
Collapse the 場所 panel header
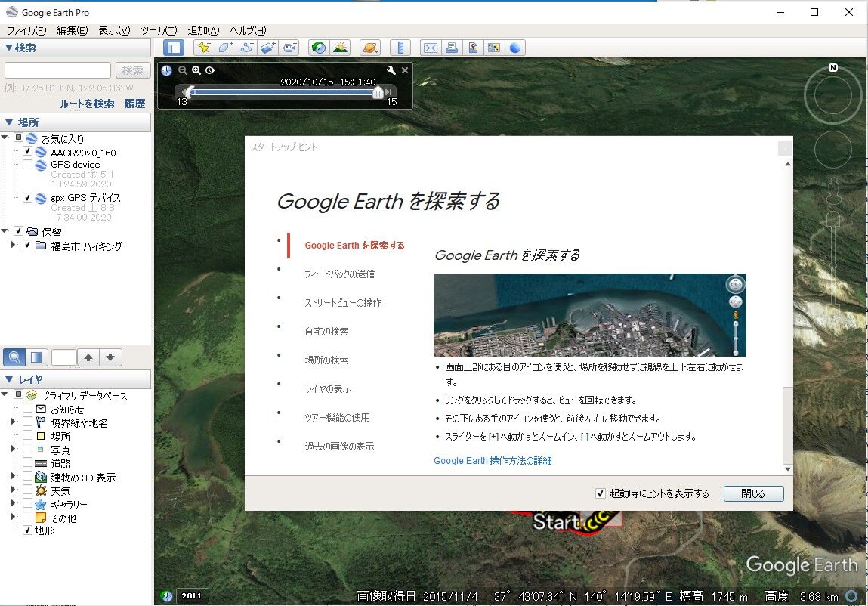(x=76, y=122)
